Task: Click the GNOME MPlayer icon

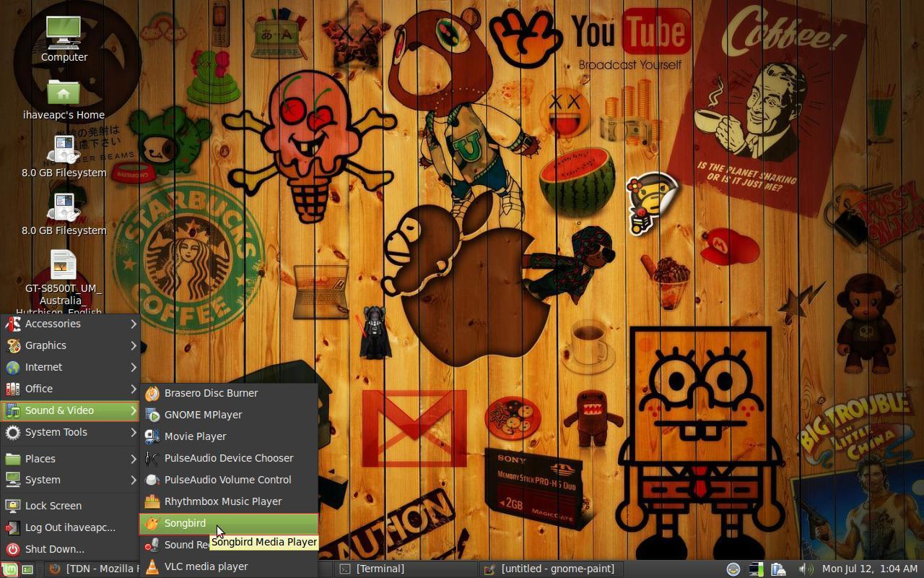Action: [x=152, y=415]
